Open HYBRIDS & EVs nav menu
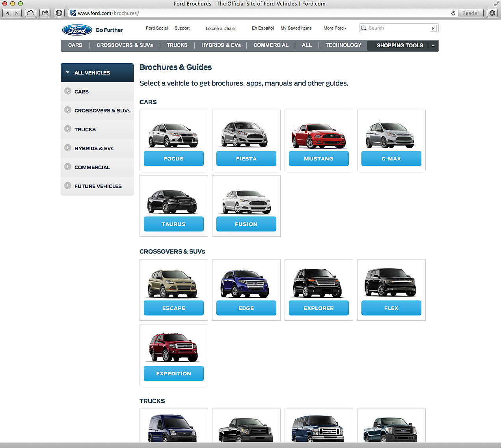501x448 pixels. (221, 45)
